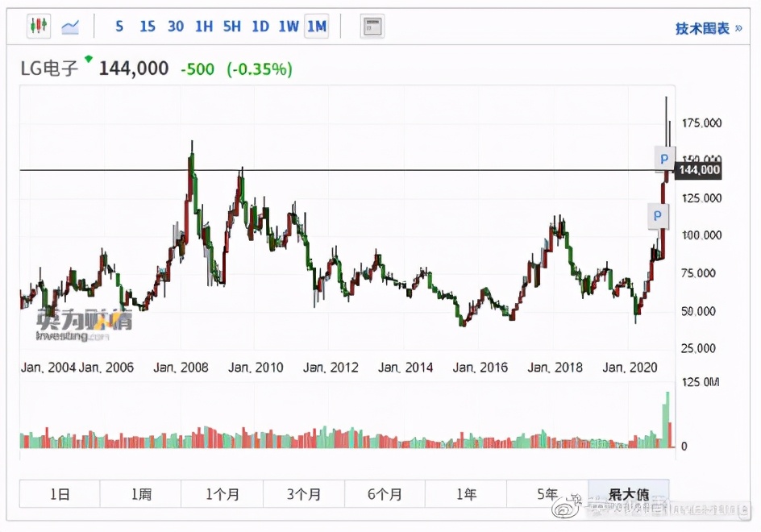The width and height of the screenshot is (761, 532).
Task: Click the 50,000 price axis label
Action: pyautogui.click(x=698, y=311)
